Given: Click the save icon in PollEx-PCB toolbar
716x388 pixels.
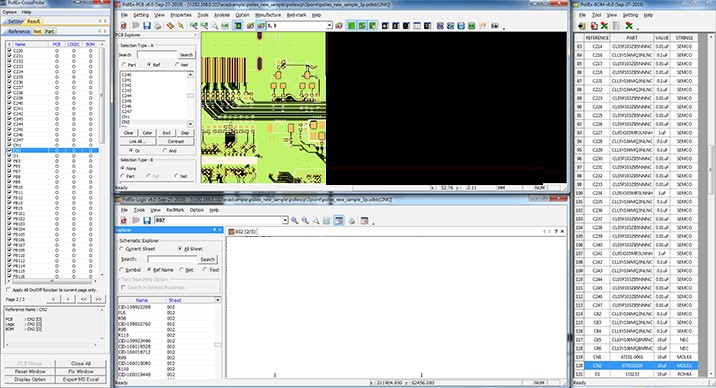Looking at the screenshot, I should point(147,26).
